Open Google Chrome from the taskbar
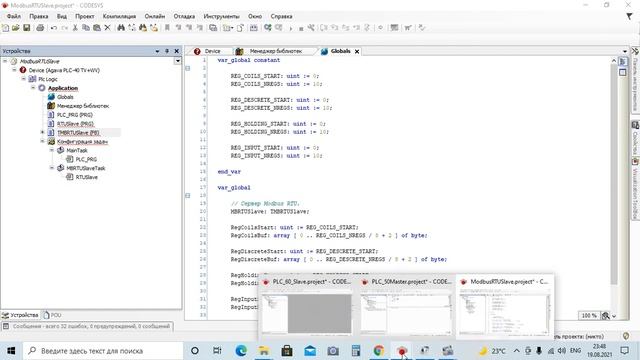 [379, 351]
